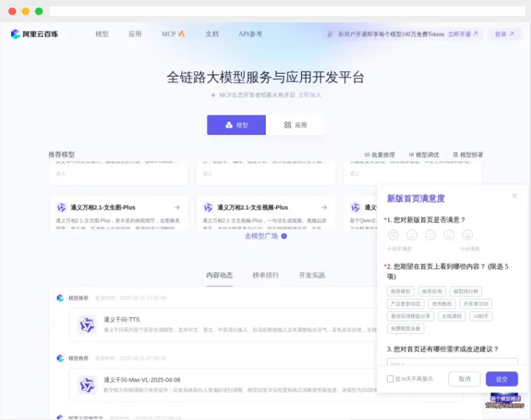Select the fourth, satisfied face rating
This screenshot has height=420, width=531.
(449, 235)
